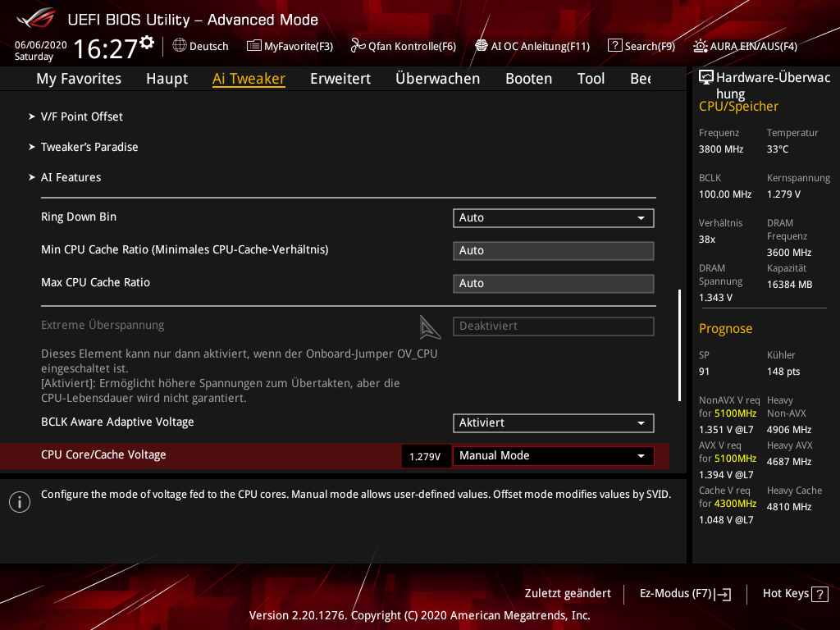Click Max CPU Cache Ratio field
The image size is (840, 630).
(554, 283)
